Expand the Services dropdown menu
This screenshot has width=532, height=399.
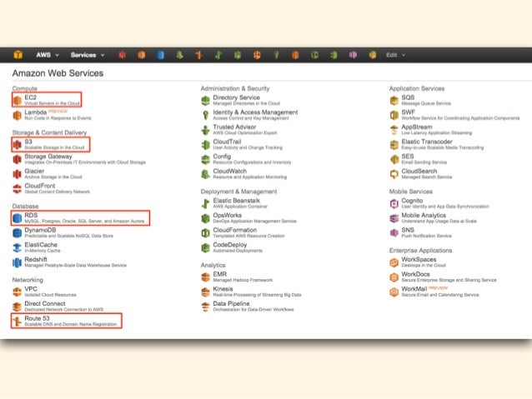click(88, 55)
